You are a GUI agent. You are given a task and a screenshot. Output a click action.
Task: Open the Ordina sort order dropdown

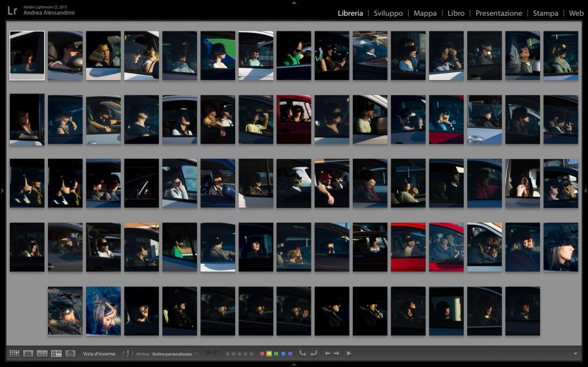coord(174,354)
